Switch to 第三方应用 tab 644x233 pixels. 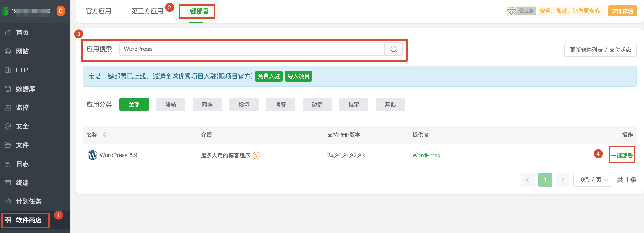coord(147,11)
